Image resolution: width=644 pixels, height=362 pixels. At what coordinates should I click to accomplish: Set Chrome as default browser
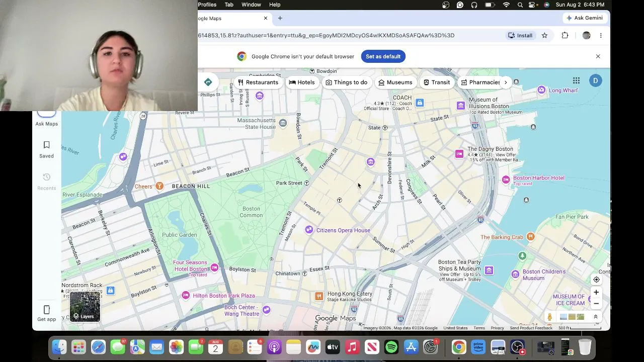coord(383,56)
